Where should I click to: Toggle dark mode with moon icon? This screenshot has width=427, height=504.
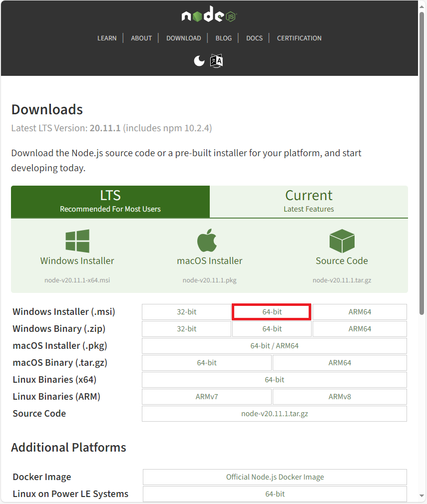(x=199, y=60)
